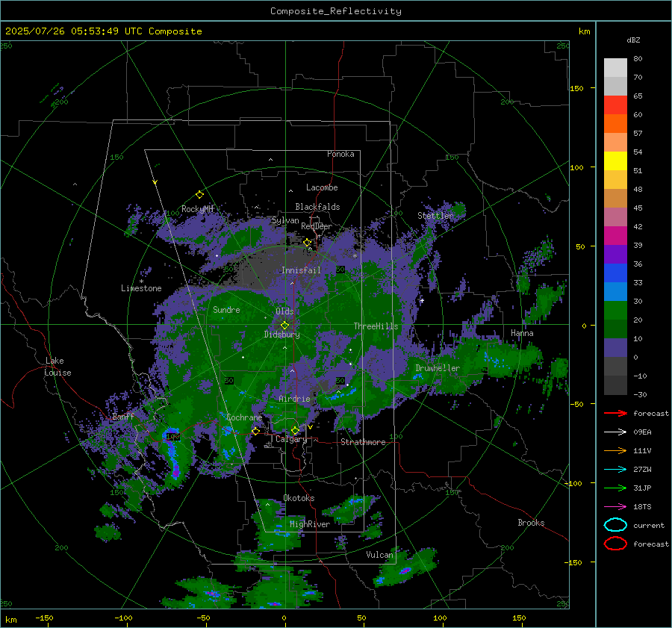Click the dBZ legend heading
The image size is (672, 628).
633,40
